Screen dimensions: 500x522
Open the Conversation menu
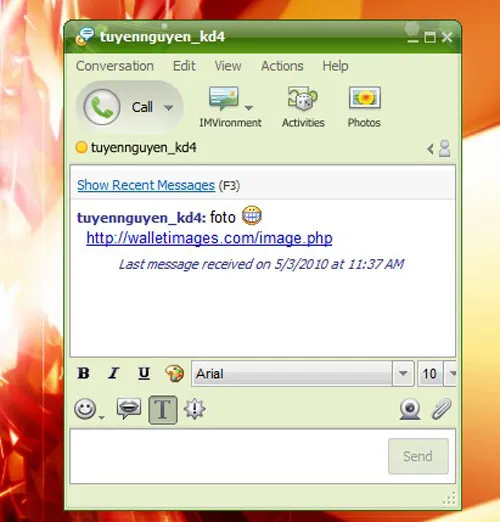coord(115,66)
